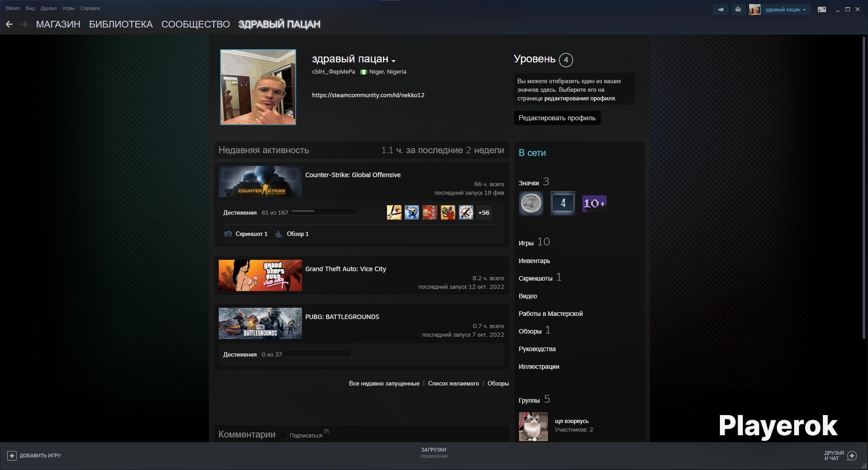Tick the Подписаться checkbox in comments
The width and height of the screenshot is (868, 470).
pos(284,436)
